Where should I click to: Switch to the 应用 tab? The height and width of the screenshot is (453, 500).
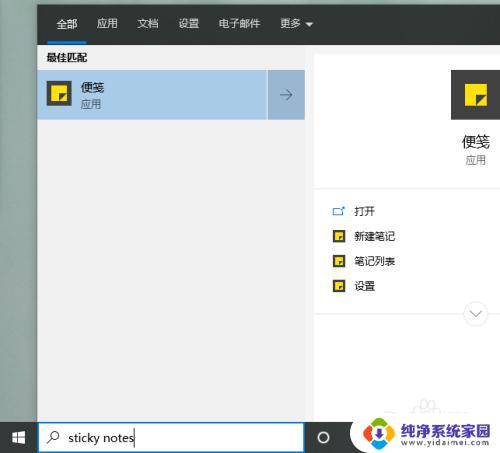pyautogui.click(x=107, y=23)
